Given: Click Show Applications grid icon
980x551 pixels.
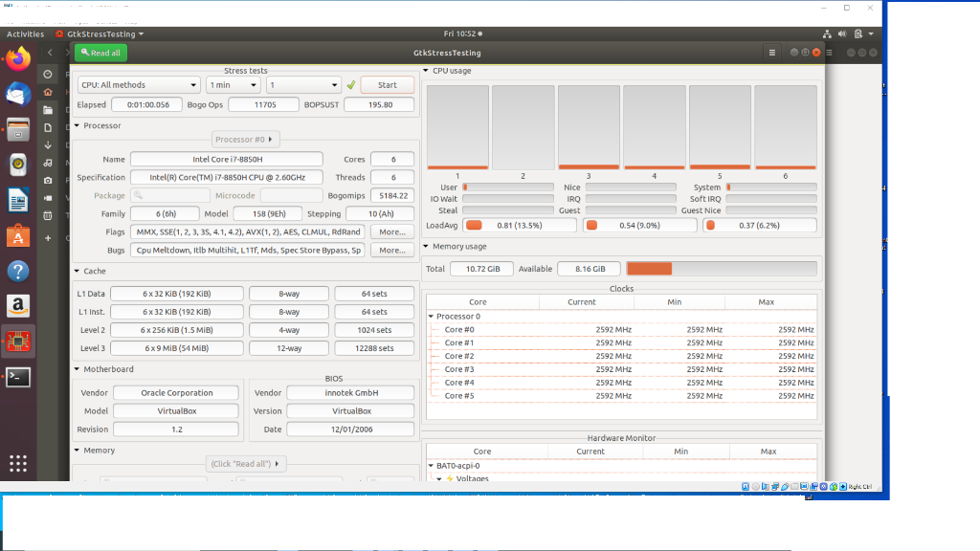Looking at the screenshot, I should point(18,464).
